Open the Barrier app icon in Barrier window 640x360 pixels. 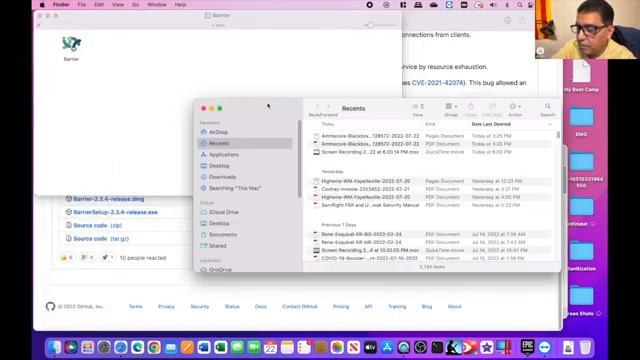coord(71,44)
